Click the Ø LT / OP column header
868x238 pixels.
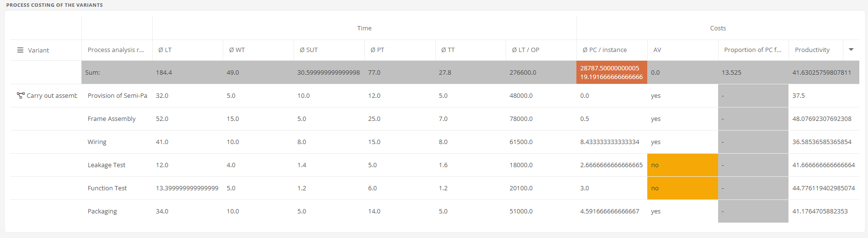point(525,50)
